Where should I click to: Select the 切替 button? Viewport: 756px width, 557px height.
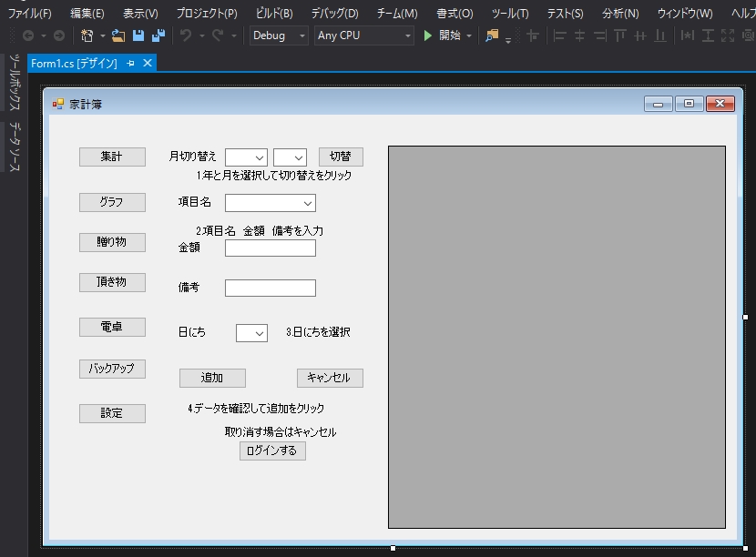pyautogui.click(x=341, y=157)
